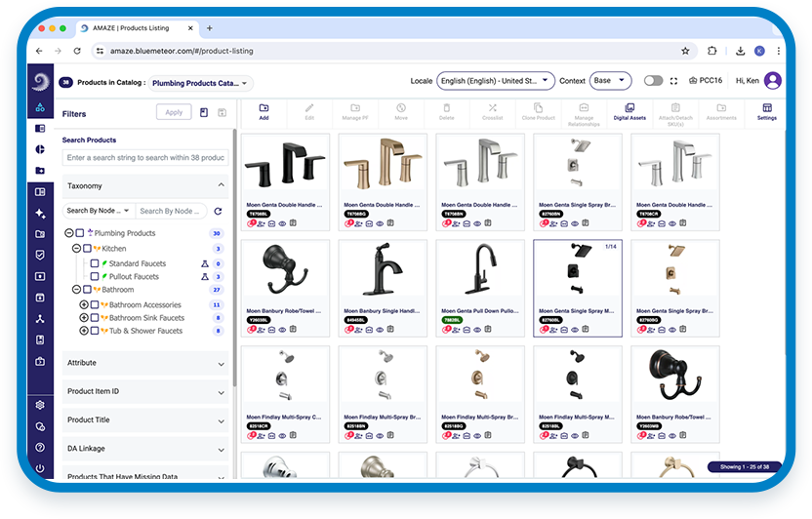Expand the Bathroom Accessories tree node

tap(84, 304)
